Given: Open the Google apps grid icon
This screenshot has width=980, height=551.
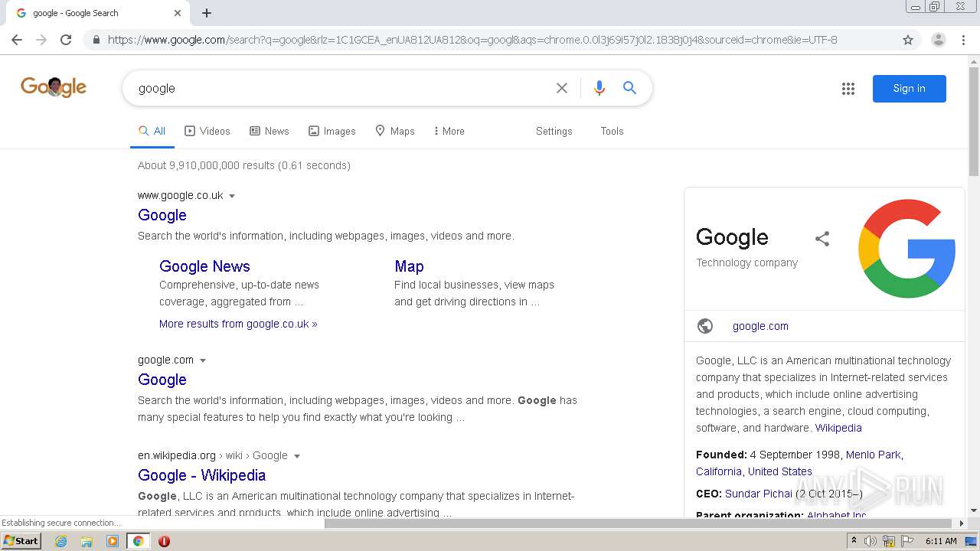Looking at the screenshot, I should [848, 89].
